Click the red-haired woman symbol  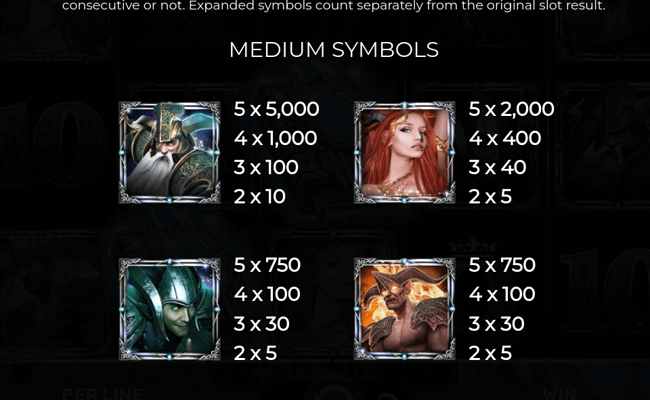405,153
